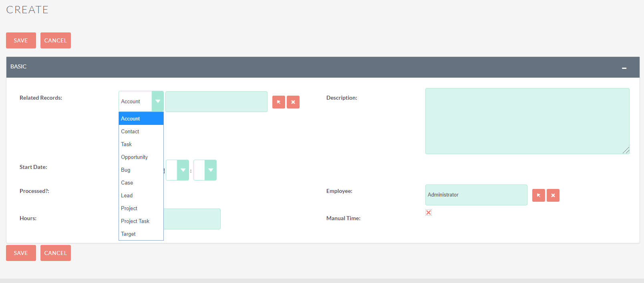Open the Related Records type dropdown

141,101
